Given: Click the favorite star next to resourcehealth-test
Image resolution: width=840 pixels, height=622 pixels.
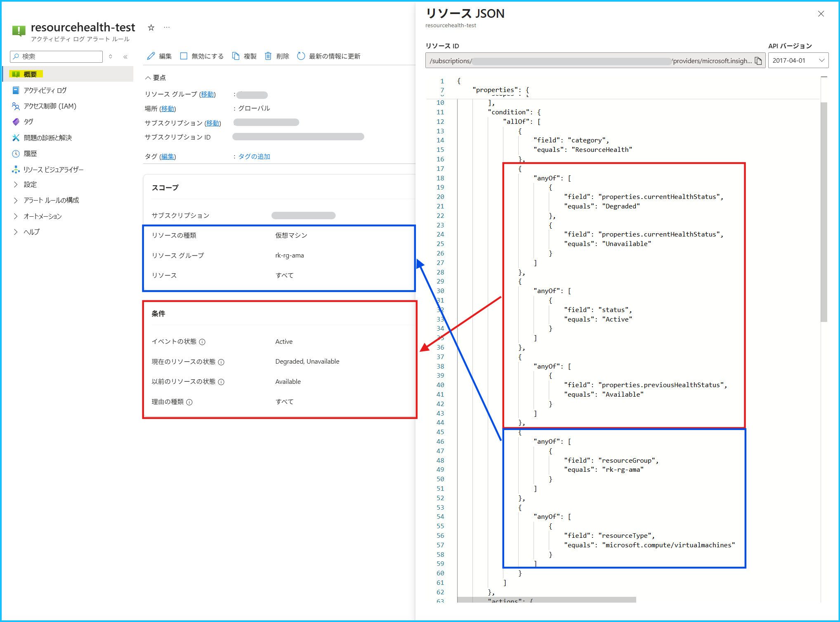Looking at the screenshot, I should pos(151,28).
